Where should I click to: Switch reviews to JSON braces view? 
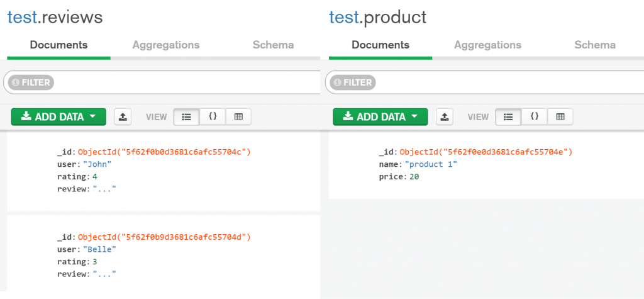pyautogui.click(x=213, y=116)
